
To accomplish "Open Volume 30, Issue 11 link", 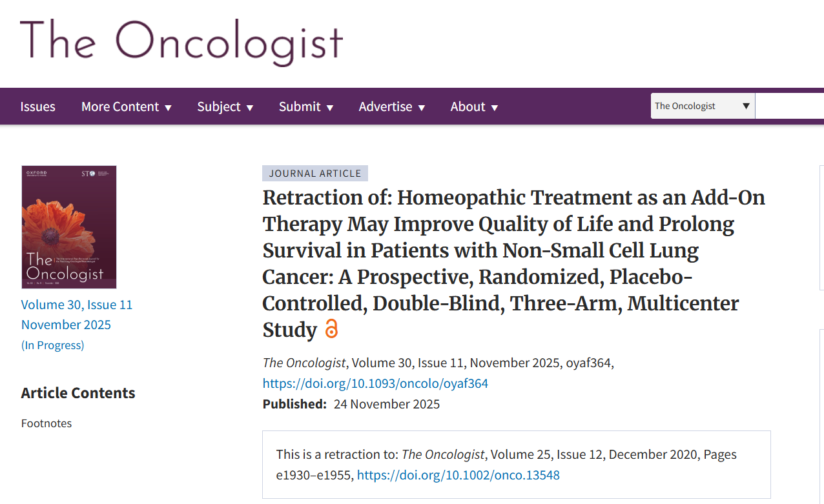I will point(77,305).
